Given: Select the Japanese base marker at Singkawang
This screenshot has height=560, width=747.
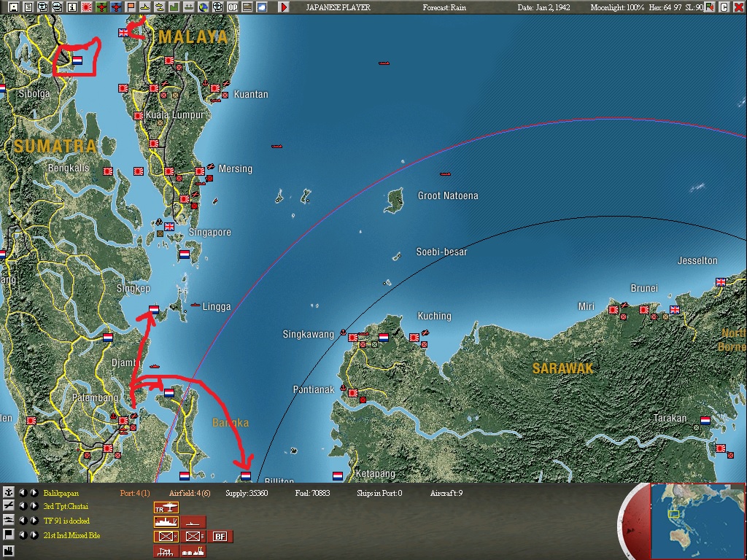Looking at the screenshot, I should click(353, 337).
